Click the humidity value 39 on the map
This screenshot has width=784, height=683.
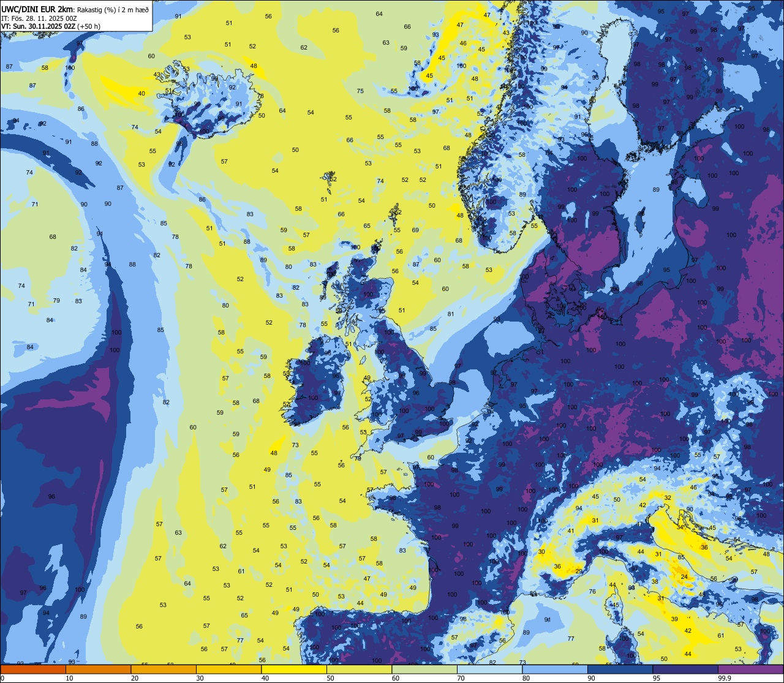pos(674,619)
